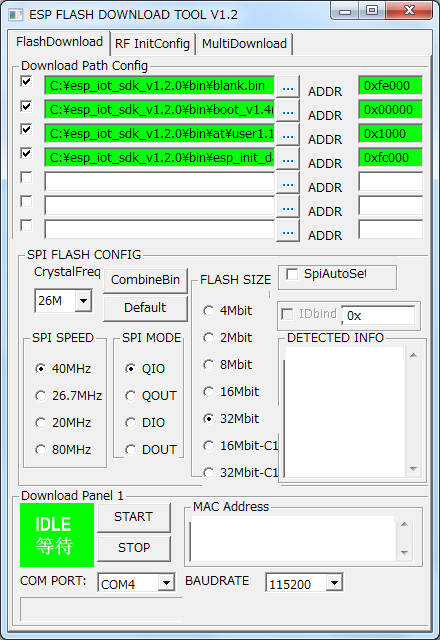
Task: Select 40MHz SPI speed
Action: pyautogui.click(x=40, y=369)
